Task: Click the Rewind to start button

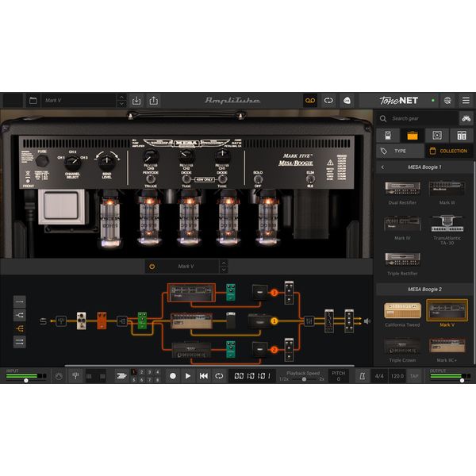Action: click(203, 376)
